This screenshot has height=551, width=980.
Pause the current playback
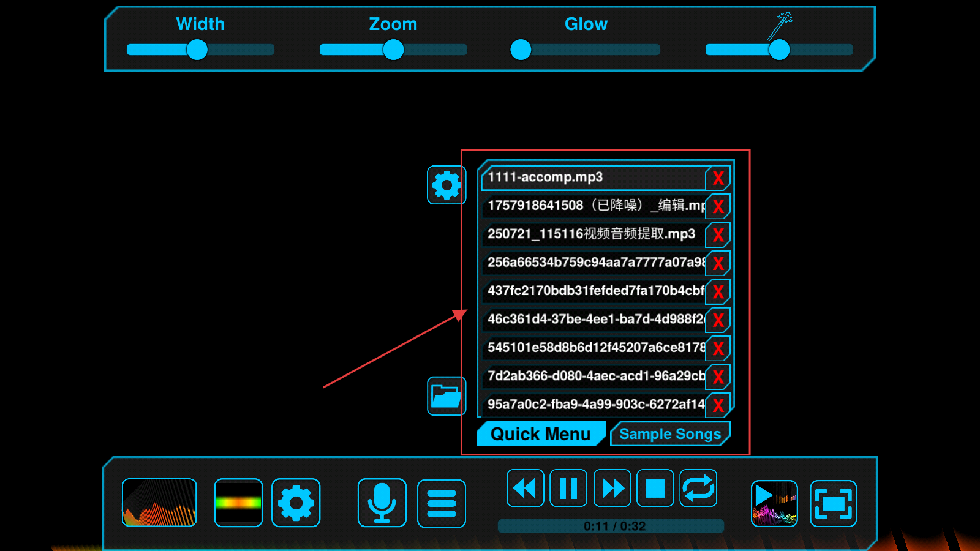pyautogui.click(x=568, y=488)
